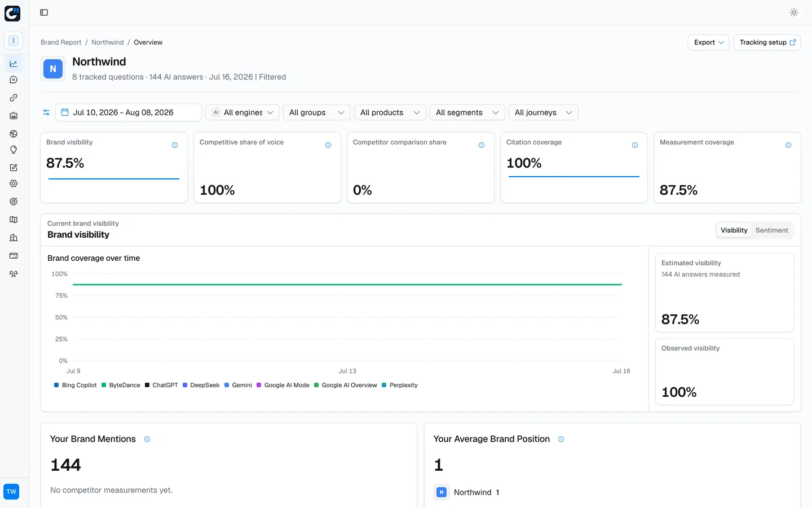This screenshot has width=812, height=508.
Task: Toggle Google AI Mode legend series
Action: pos(283,385)
